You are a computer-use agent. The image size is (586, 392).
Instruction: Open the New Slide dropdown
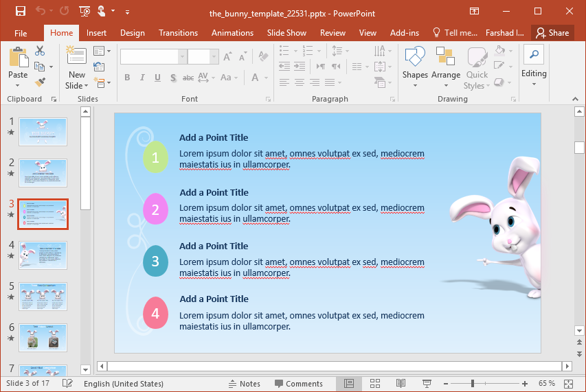pyautogui.click(x=77, y=86)
